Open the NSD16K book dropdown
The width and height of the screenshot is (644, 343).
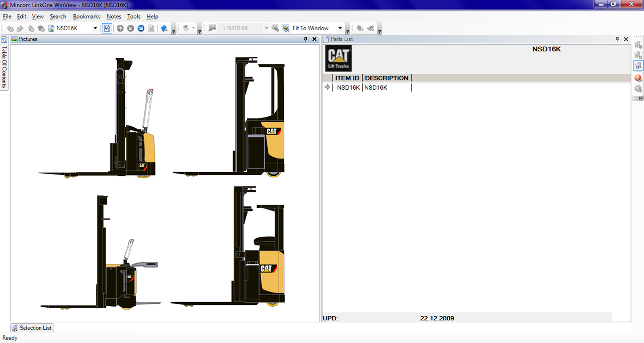coord(96,28)
